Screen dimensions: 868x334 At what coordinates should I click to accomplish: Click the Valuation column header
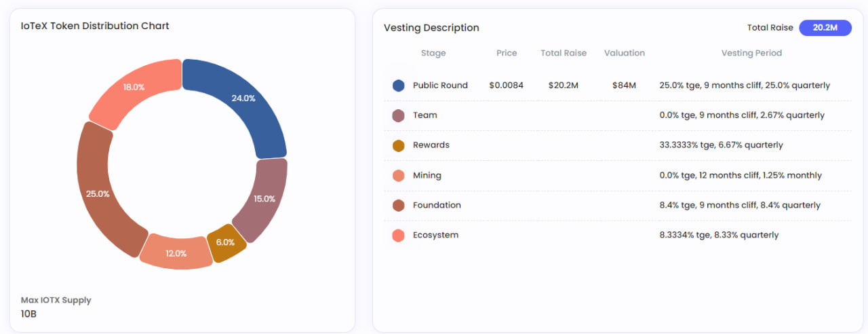(x=624, y=53)
